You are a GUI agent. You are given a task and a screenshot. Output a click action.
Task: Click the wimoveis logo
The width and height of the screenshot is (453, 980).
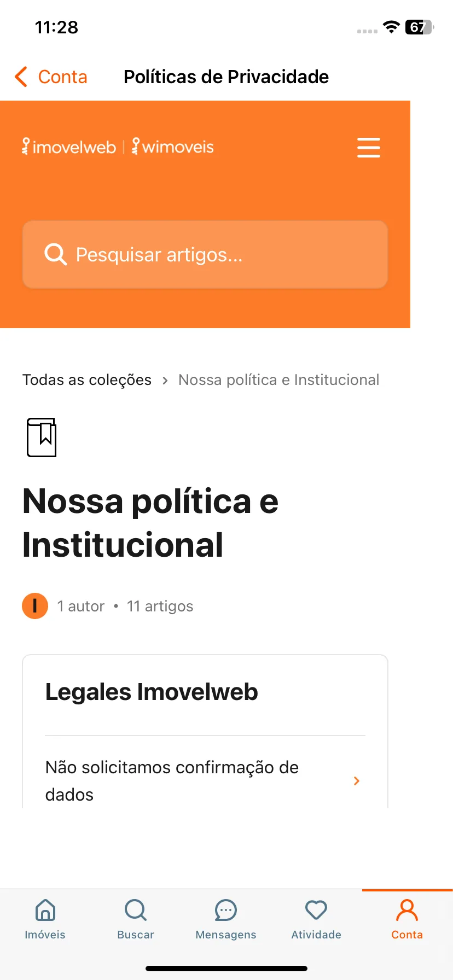click(x=173, y=147)
